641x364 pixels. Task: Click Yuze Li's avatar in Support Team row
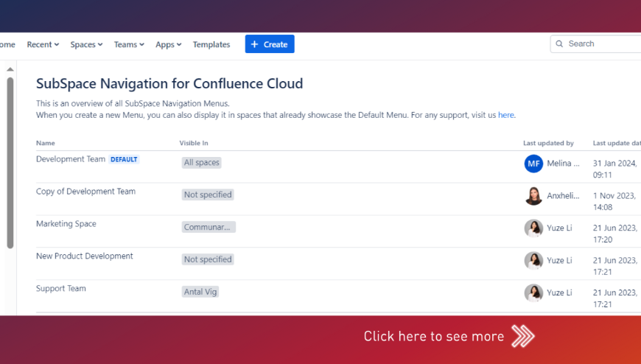click(533, 293)
